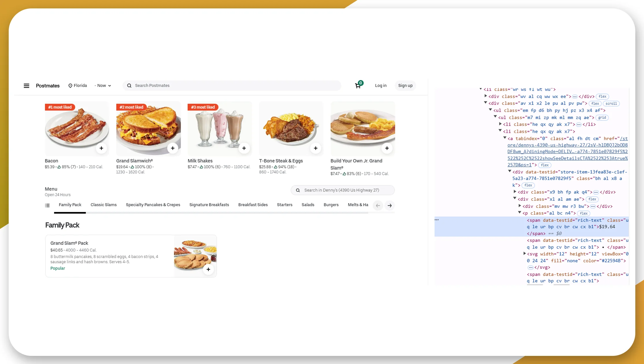Click the hamburger menu icon
Viewport: 644px width, 364px height.
point(26,85)
